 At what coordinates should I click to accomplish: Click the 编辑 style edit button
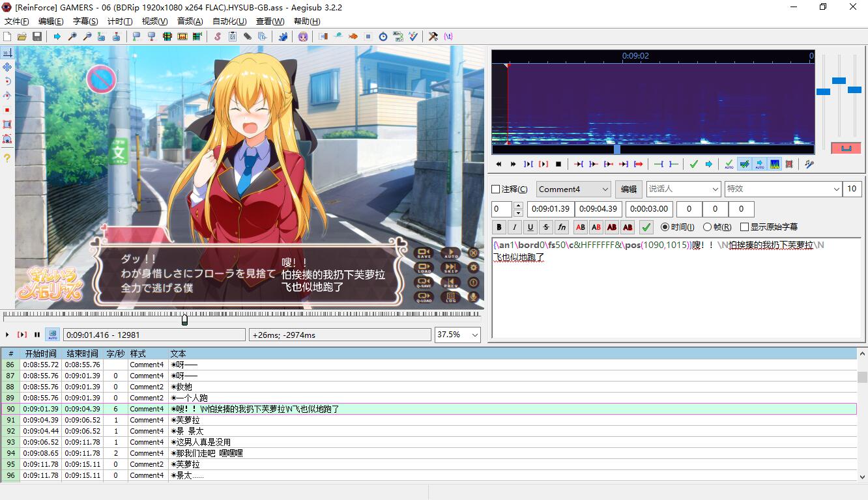pyautogui.click(x=628, y=189)
